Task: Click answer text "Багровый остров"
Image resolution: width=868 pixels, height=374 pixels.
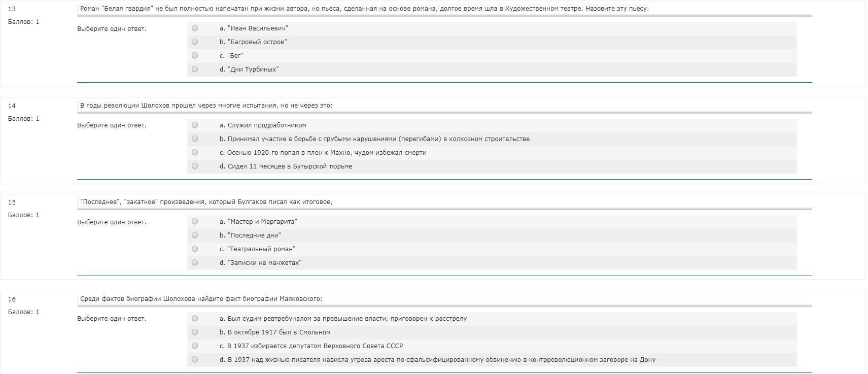Action: pos(253,42)
